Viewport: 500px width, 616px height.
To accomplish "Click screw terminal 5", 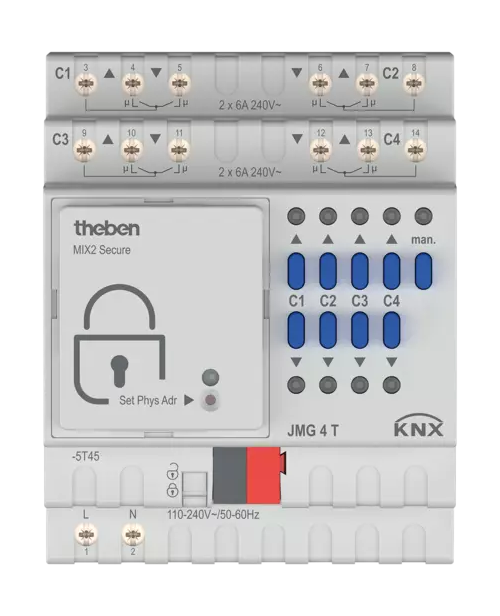I will (179, 83).
